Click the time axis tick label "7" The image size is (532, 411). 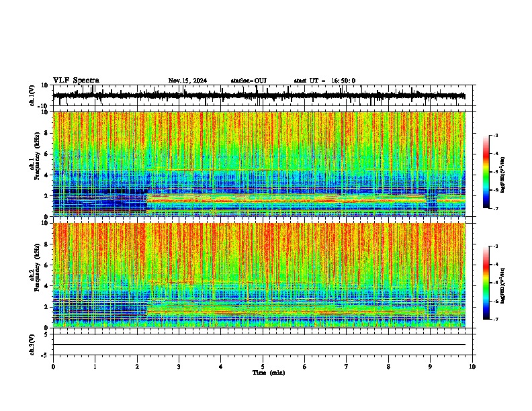(x=347, y=367)
